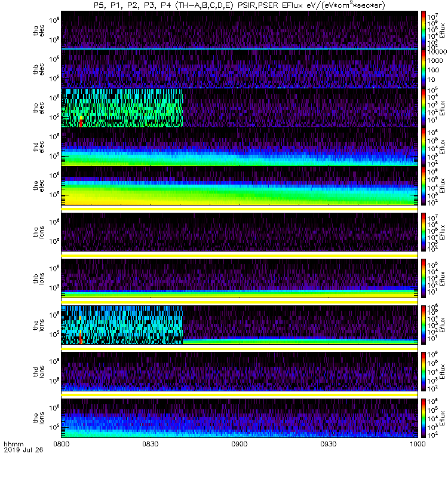The image size is (448, 478).
Task: Click the Eflux label beside thc elec colorbar
Action: pyautogui.click(x=442, y=108)
